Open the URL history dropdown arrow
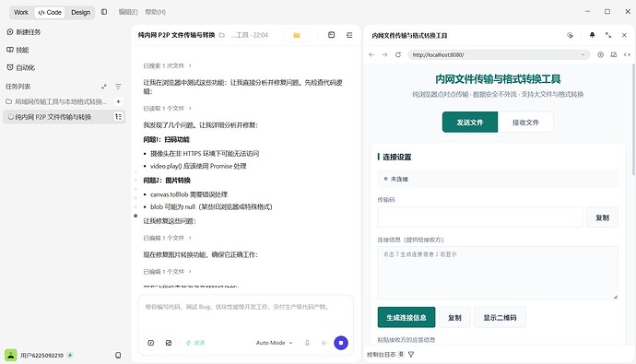 (x=583, y=54)
